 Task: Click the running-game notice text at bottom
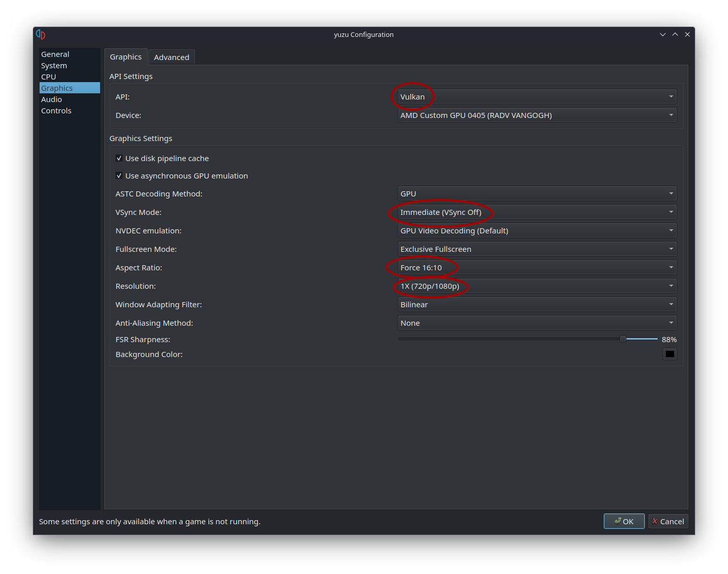pos(150,522)
